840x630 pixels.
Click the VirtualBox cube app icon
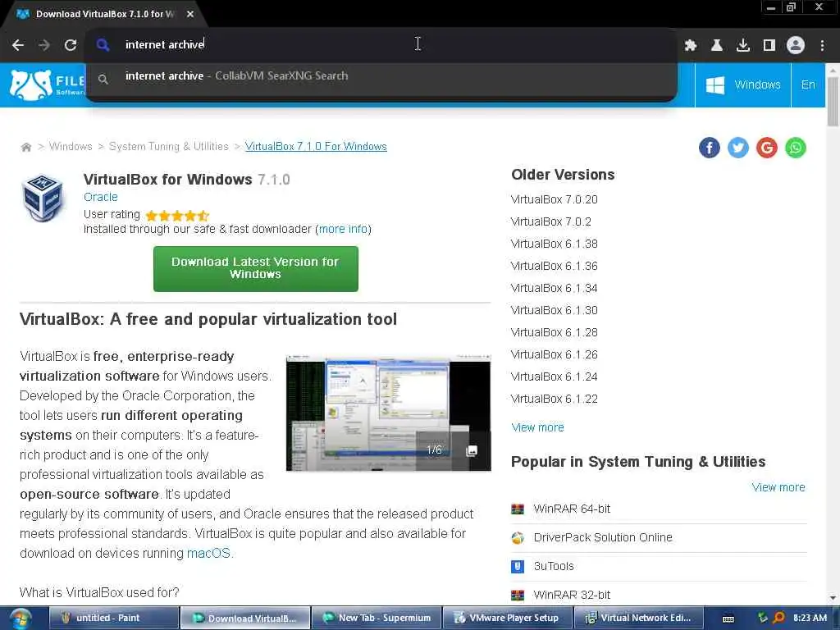(42, 198)
